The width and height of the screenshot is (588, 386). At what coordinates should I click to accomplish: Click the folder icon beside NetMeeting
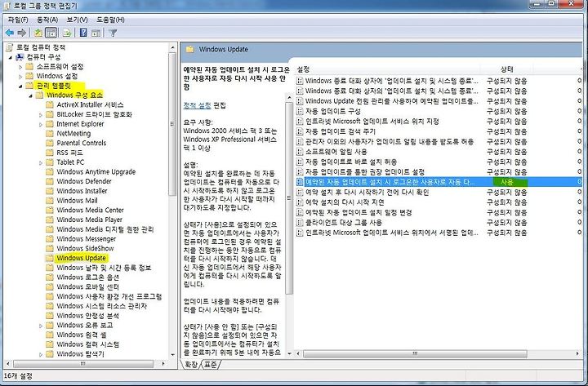tap(50, 133)
